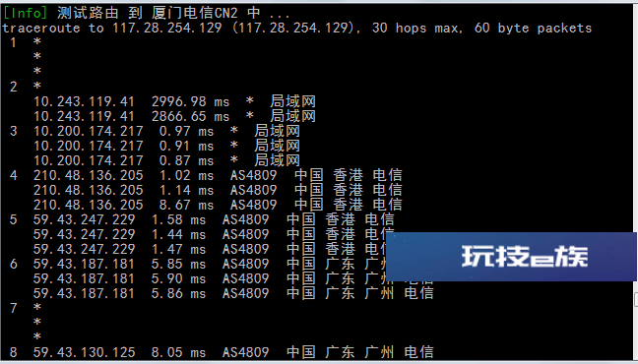
Task: Click 电信 in the 8.05 ms row
Action: click(419, 352)
